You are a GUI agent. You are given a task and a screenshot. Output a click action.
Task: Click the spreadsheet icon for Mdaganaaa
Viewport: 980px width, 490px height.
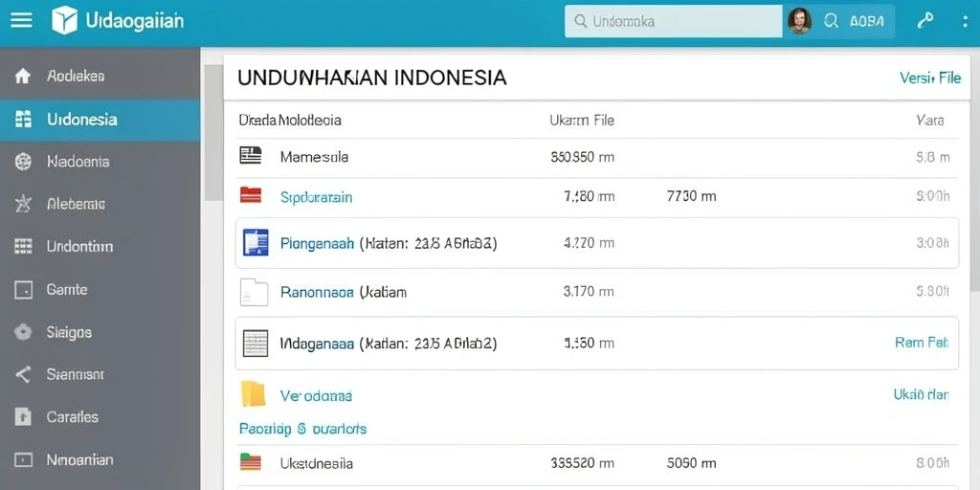point(255,344)
